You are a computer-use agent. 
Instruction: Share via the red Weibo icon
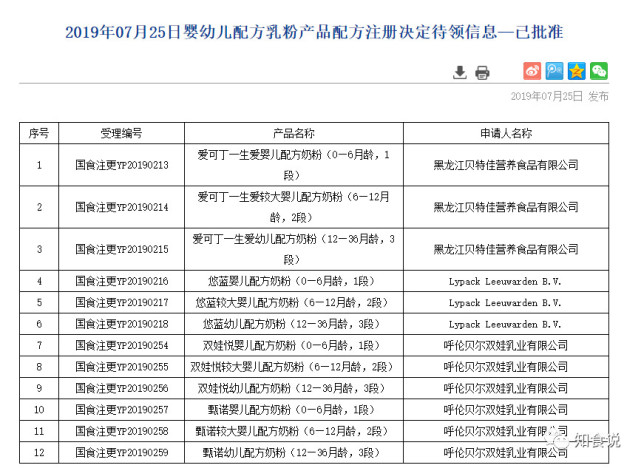coord(532,71)
